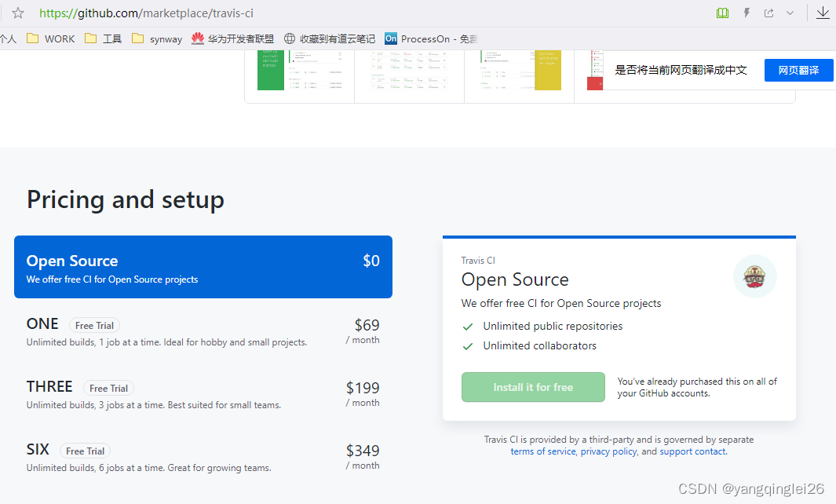Click the bookmark star icon
Image resolution: width=836 pixels, height=504 pixels.
click(17, 13)
